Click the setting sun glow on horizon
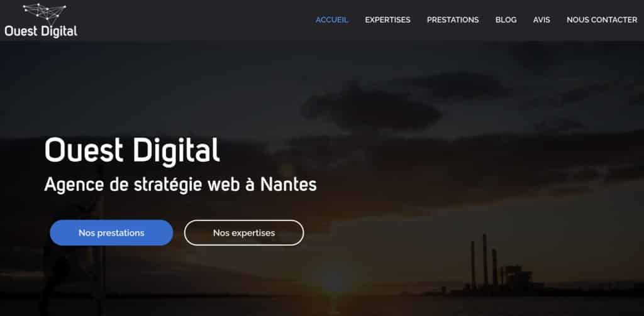Image resolution: width=644 pixels, height=316 pixels. [x=332, y=280]
